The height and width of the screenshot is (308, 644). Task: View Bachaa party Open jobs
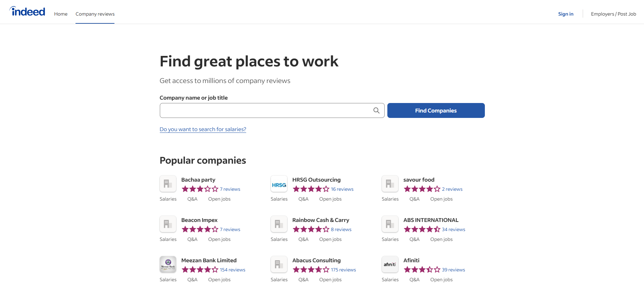tap(219, 199)
